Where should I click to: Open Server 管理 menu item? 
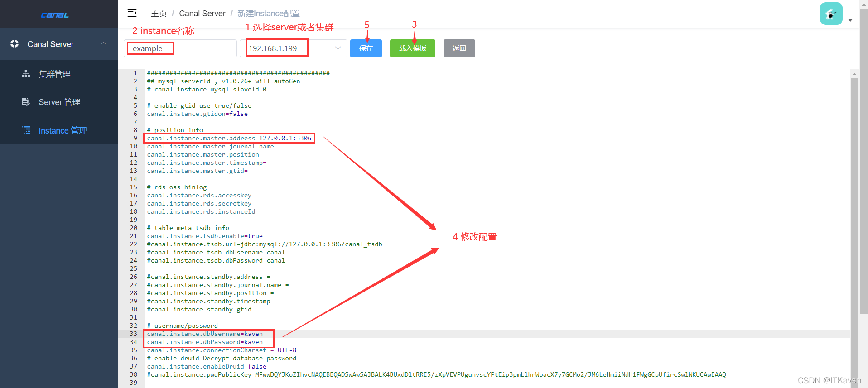tap(59, 102)
